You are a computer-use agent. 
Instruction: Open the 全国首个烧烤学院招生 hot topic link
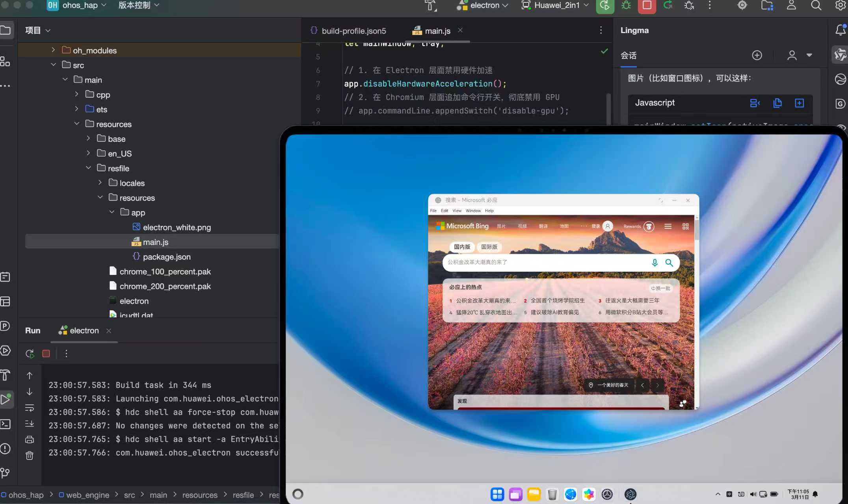557,300
